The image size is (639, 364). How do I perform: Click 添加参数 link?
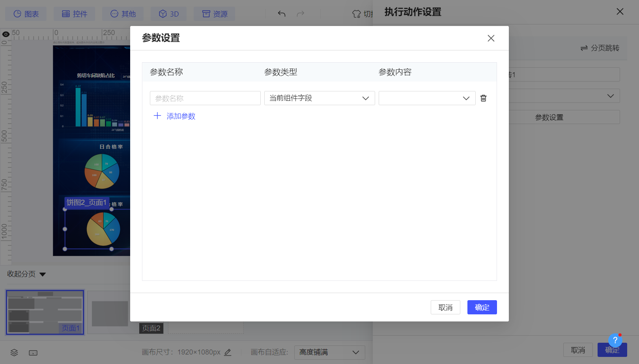pyautogui.click(x=181, y=116)
